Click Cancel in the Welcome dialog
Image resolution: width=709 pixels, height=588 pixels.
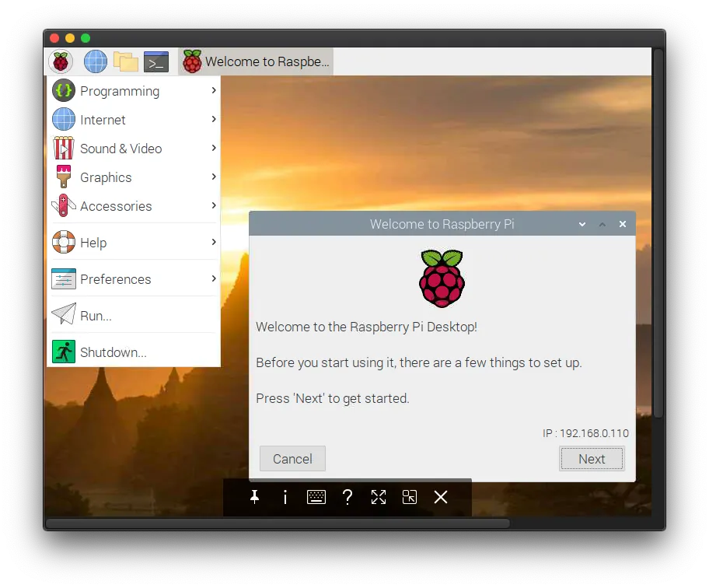pyautogui.click(x=292, y=459)
